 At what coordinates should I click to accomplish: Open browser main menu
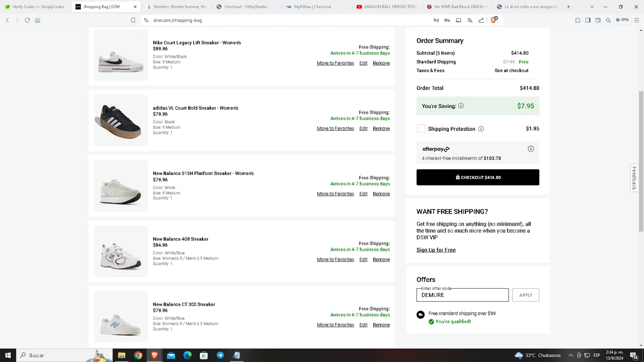pos(637,20)
